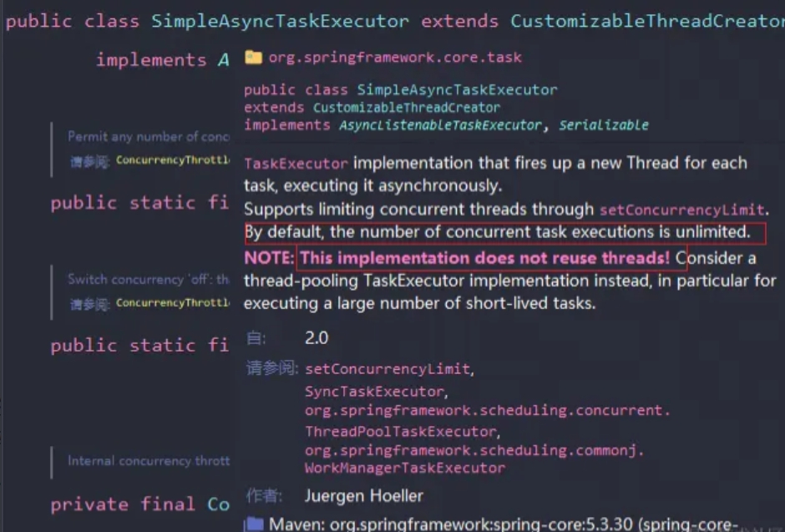The height and width of the screenshot is (532, 785).
Task: Click the 'private final Co' code line
Action: coord(139,504)
